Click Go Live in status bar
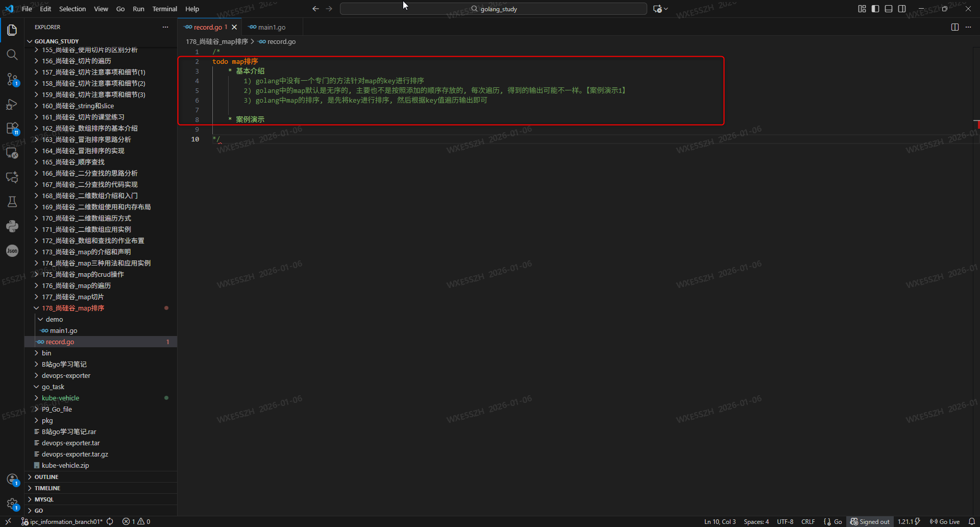 tap(945, 521)
